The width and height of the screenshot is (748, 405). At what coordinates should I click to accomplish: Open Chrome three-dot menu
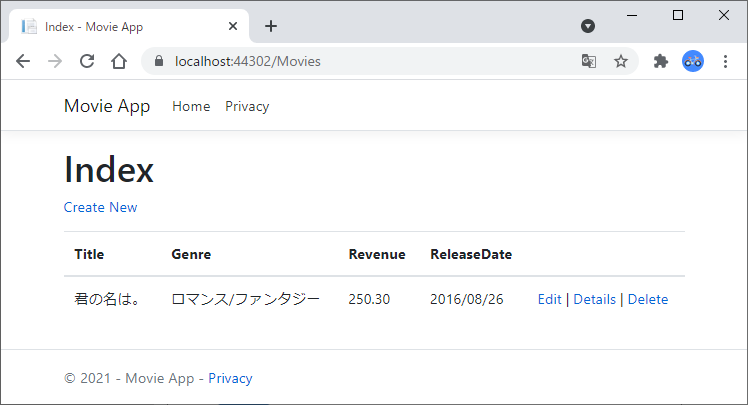coord(725,61)
